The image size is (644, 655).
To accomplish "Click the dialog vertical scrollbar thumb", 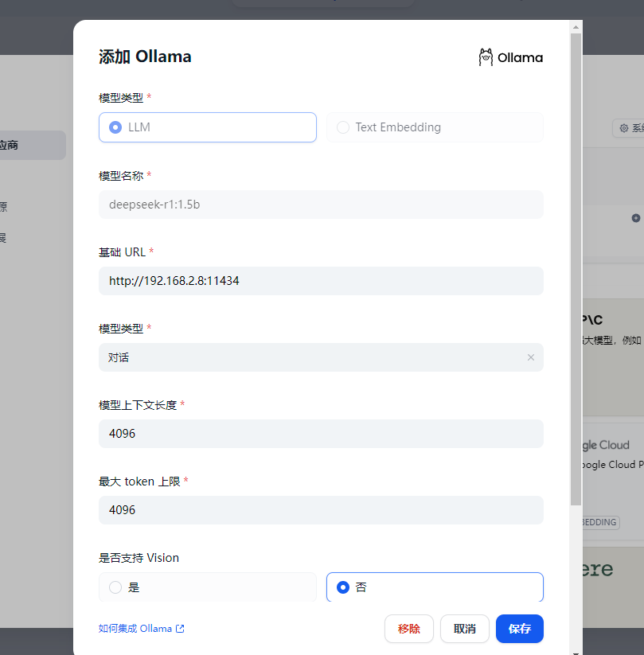I will click(576, 270).
